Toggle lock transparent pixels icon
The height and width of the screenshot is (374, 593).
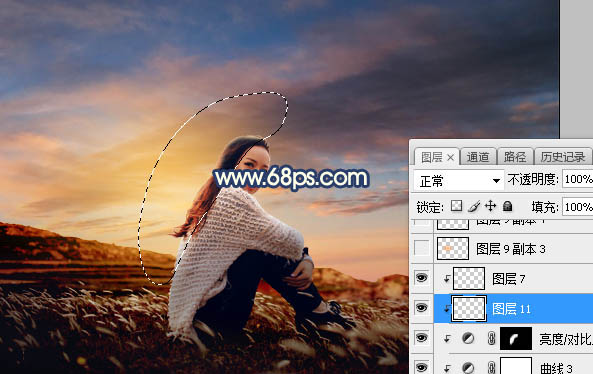click(x=456, y=206)
